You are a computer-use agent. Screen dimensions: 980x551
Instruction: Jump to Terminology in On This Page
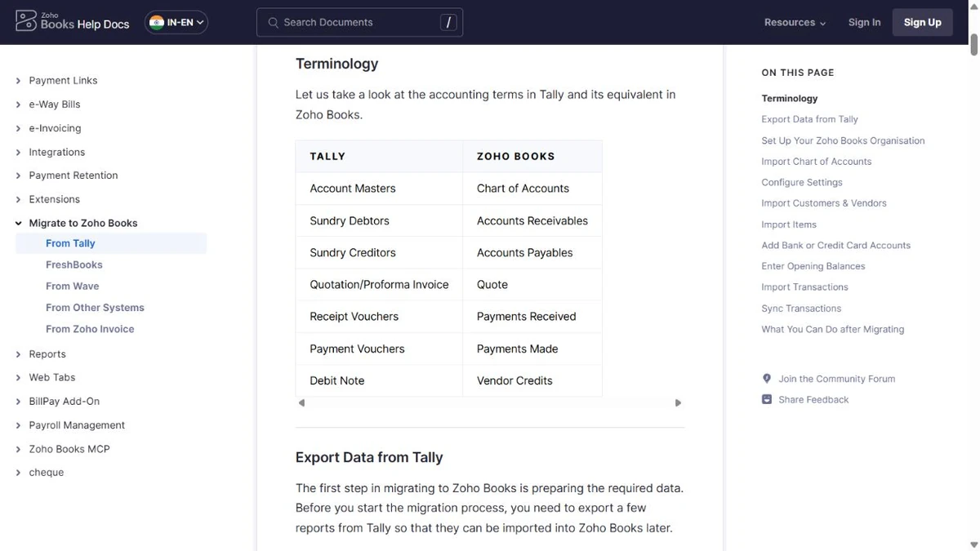point(790,98)
